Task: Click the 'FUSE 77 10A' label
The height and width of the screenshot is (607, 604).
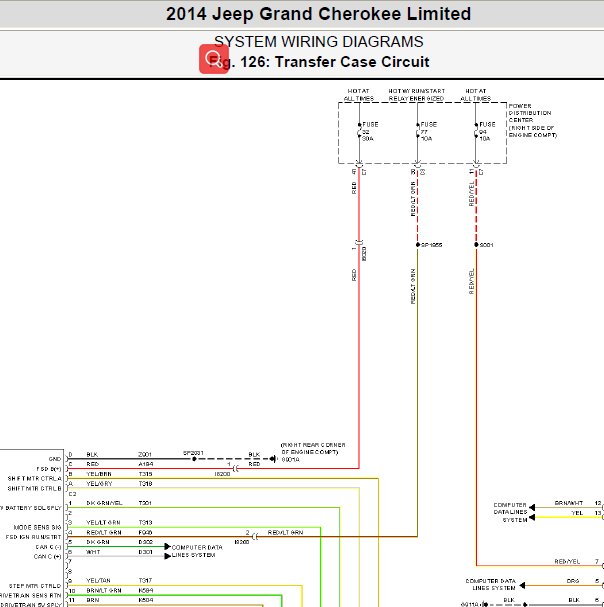Action: pyautogui.click(x=428, y=132)
